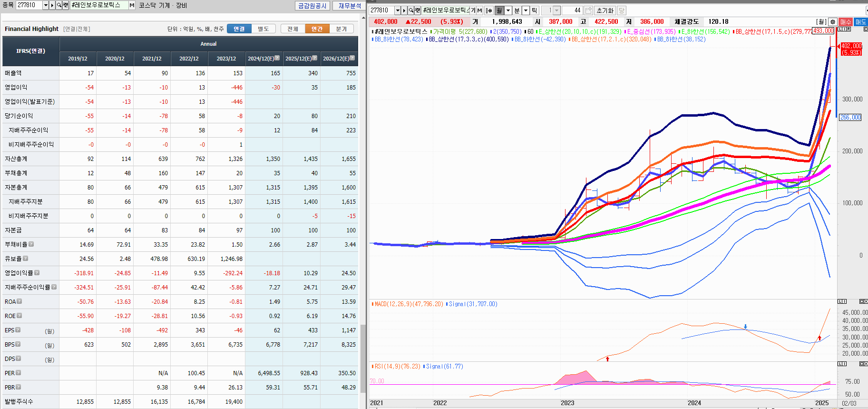The width and height of the screenshot is (868, 409).
Task: Expand the 월 period dropdown arrow
Action: (x=508, y=10)
